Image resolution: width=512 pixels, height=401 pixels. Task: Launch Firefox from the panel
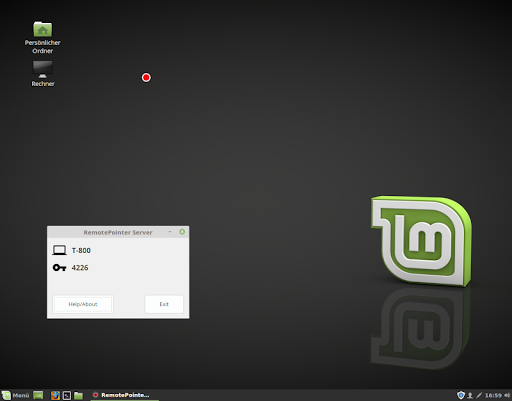pos(55,395)
